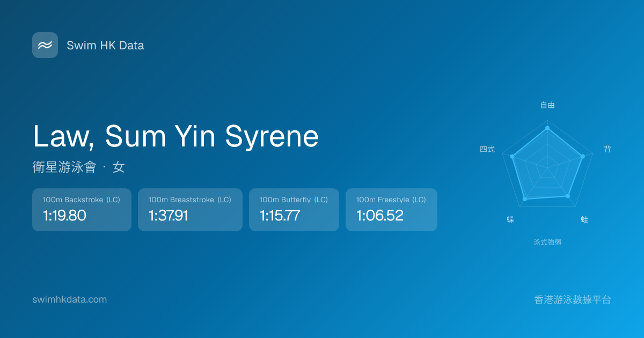Select the top data point on the radar chart
The width and height of the screenshot is (644, 338).
point(547,128)
